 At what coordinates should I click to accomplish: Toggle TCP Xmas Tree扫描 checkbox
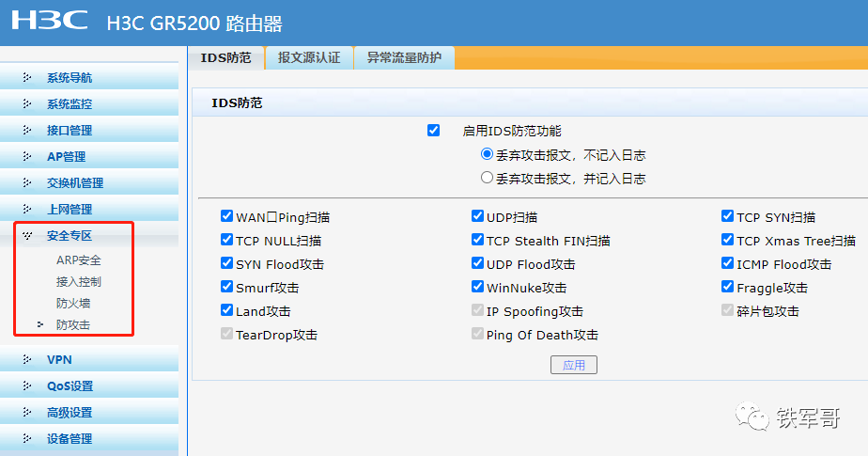click(727, 240)
